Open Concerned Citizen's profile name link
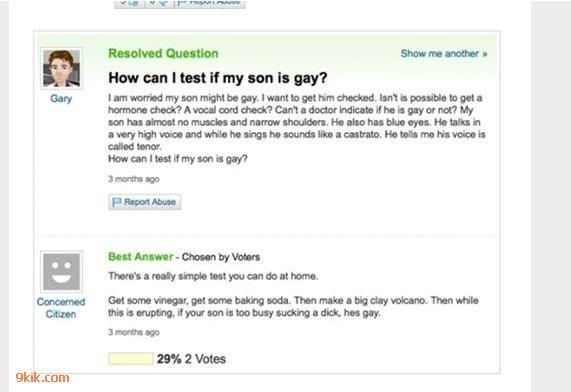Image resolution: width=571 pixels, height=392 pixels. click(61, 308)
